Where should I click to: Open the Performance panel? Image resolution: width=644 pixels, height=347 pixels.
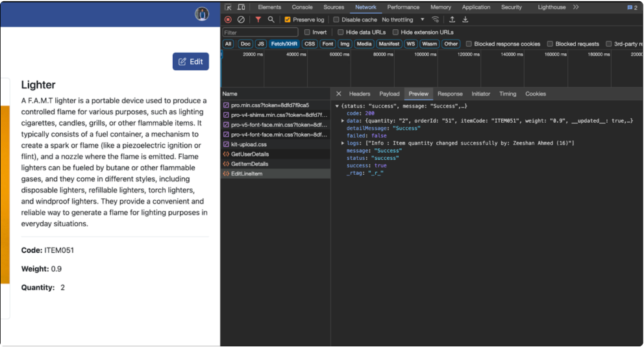[403, 7]
